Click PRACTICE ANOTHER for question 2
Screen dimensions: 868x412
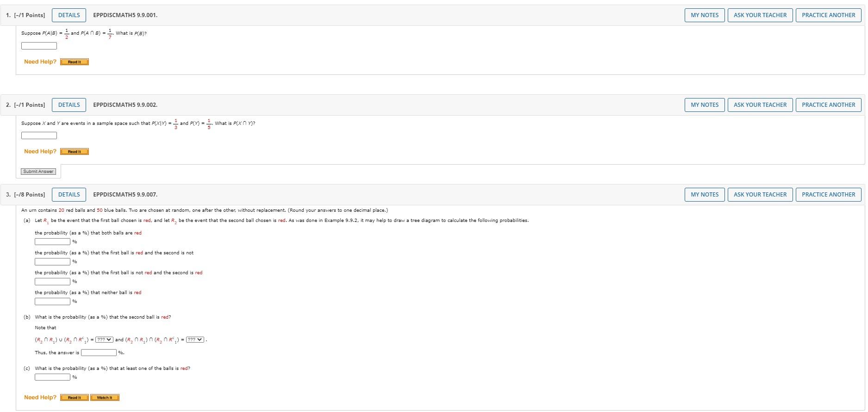[x=829, y=105]
